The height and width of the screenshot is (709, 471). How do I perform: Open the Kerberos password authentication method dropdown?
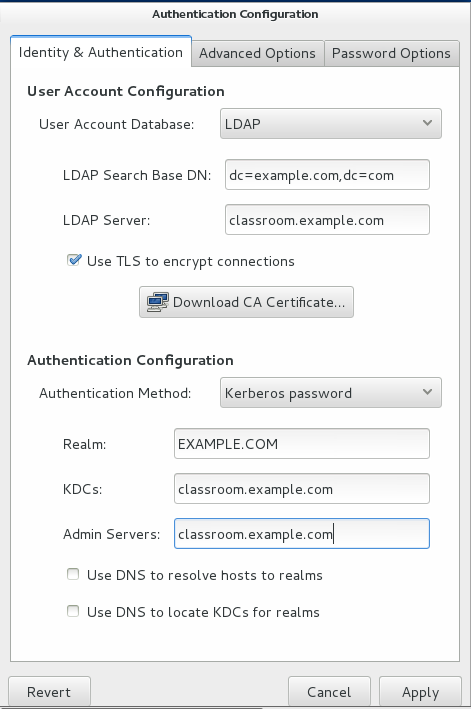(x=331, y=392)
